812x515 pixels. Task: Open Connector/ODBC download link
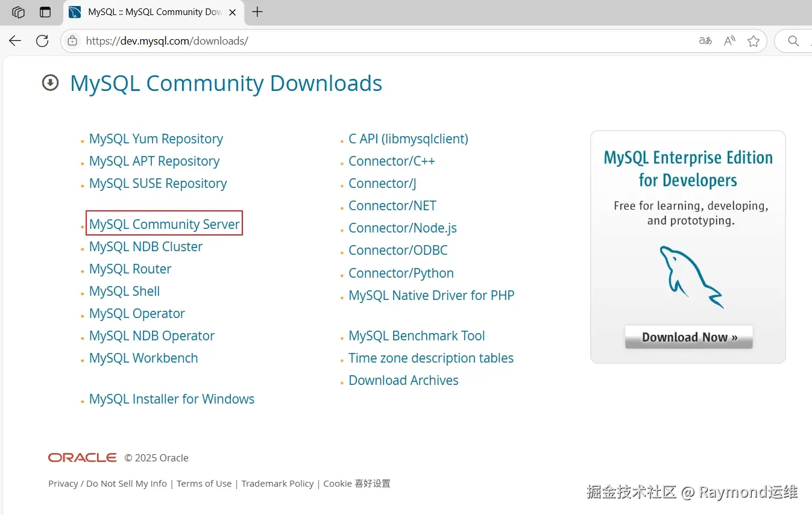398,250
